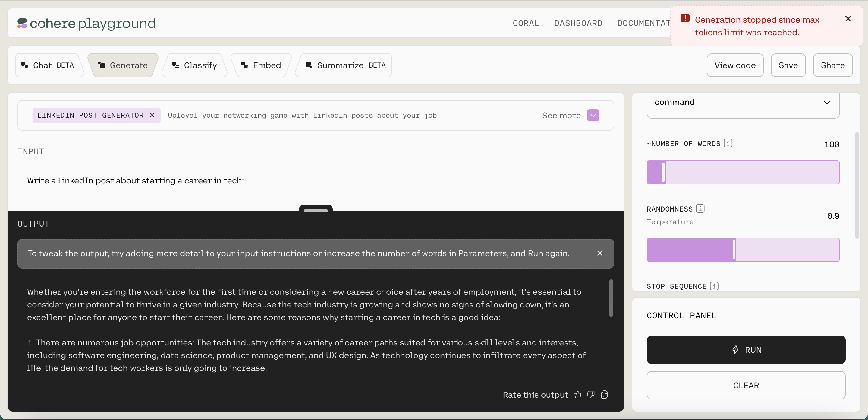Click into the input prompt text

[135, 181]
